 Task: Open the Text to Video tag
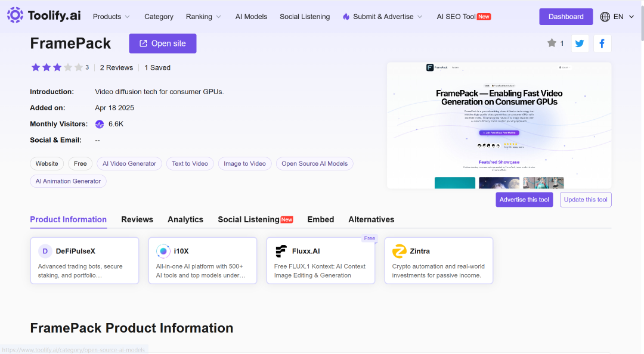coord(190,163)
